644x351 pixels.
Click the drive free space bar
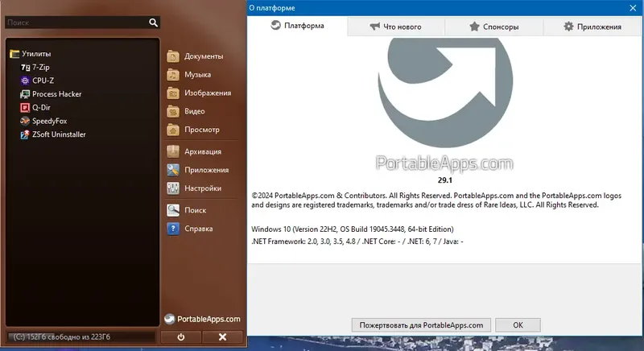pos(81,337)
